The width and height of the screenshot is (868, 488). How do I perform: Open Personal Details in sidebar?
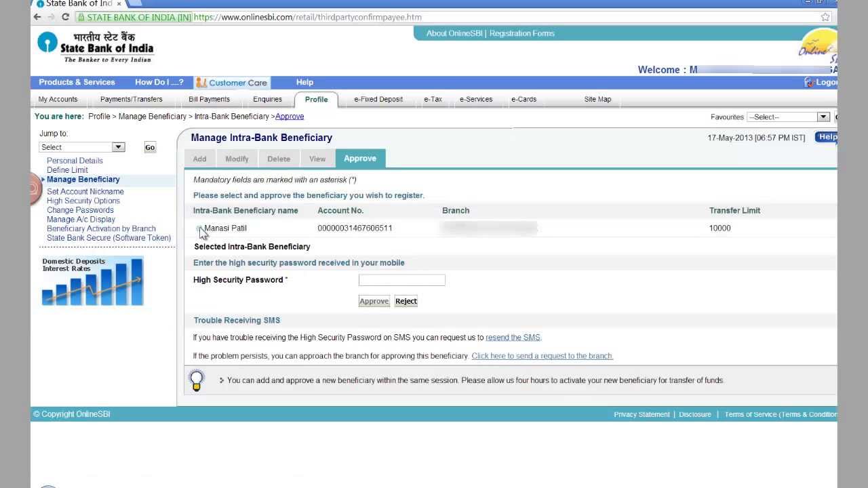pos(75,161)
